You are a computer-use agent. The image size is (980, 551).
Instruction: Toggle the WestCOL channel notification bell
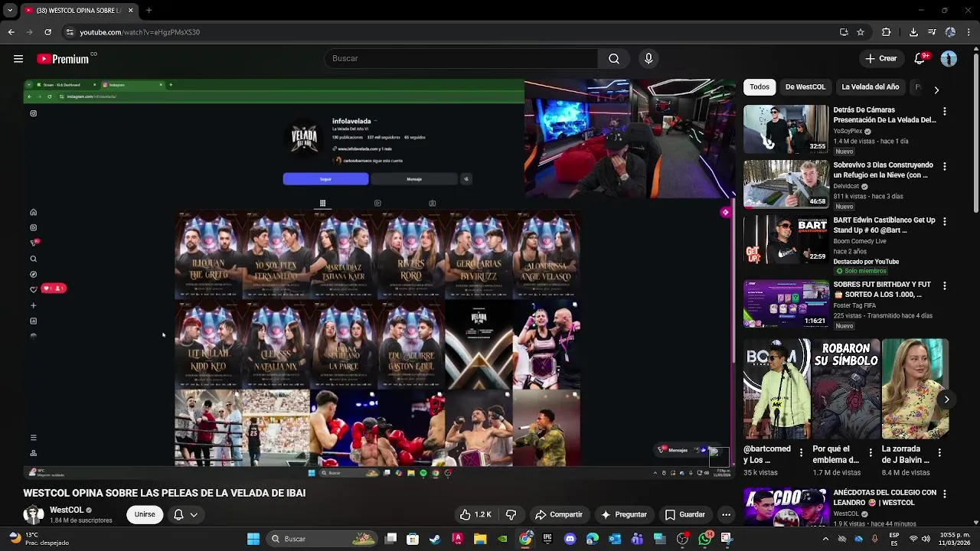tap(178, 514)
